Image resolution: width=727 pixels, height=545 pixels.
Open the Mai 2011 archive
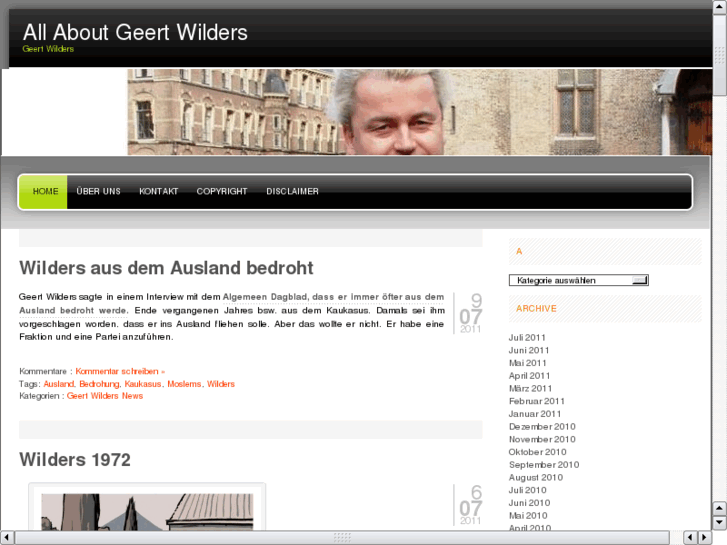point(528,363)
